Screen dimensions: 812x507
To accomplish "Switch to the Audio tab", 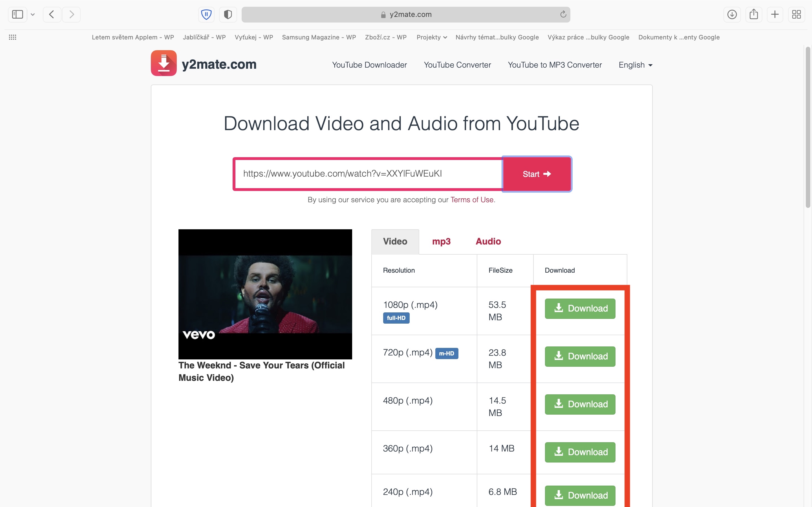I will [x=488, y=241].
